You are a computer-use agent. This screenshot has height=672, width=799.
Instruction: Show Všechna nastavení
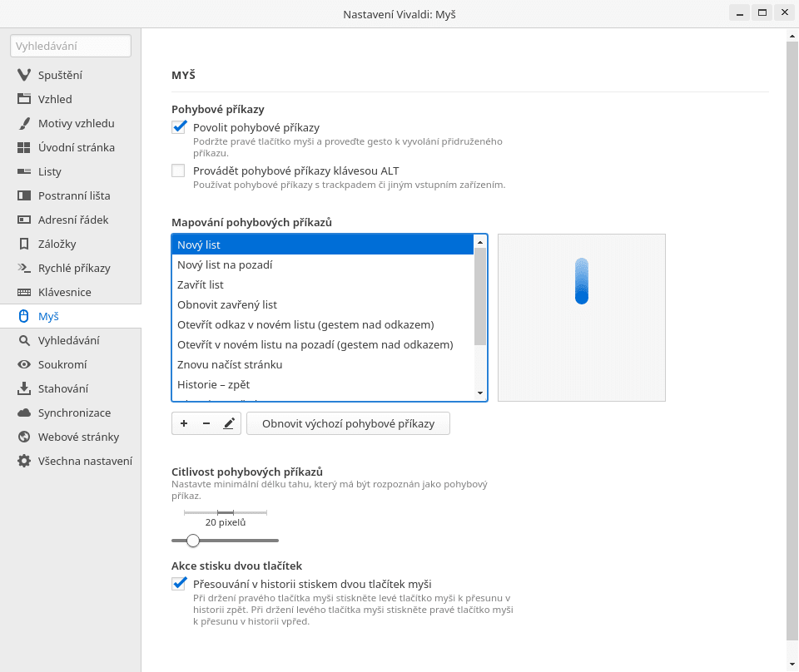(70, 461)
